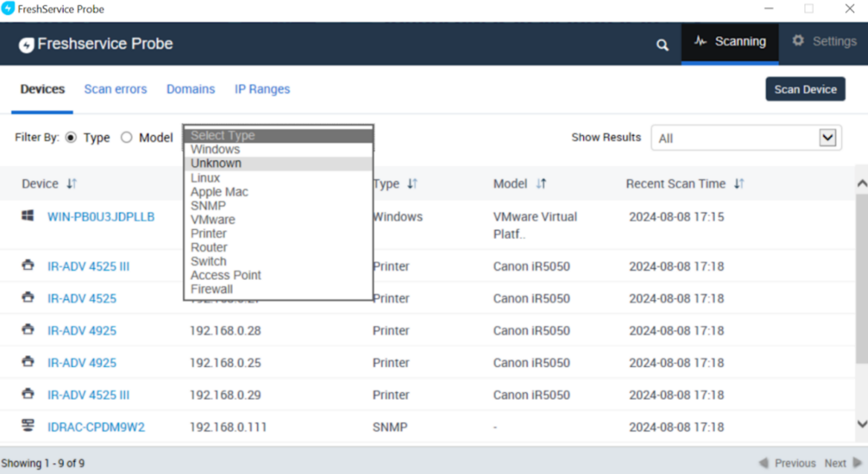Sort by Device column arrows icon
868x474 pixels.
[x=72, y=184]
